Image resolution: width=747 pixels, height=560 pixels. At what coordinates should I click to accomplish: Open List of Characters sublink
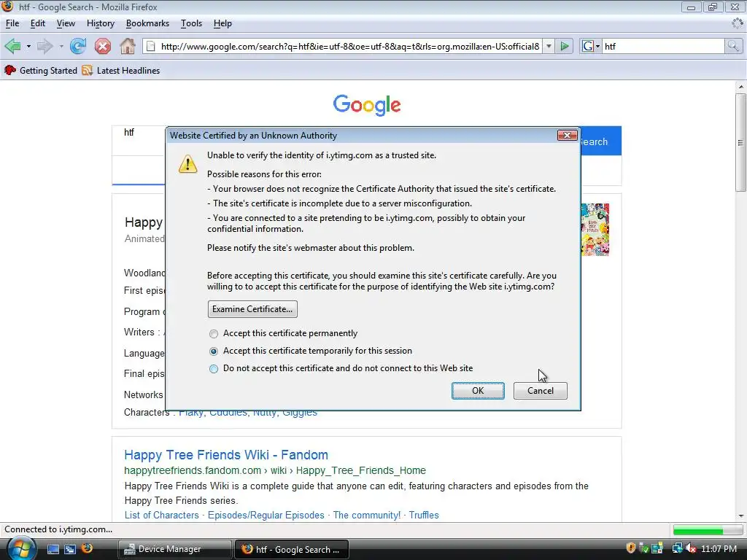pyautogui.click(x=161, y=516)
